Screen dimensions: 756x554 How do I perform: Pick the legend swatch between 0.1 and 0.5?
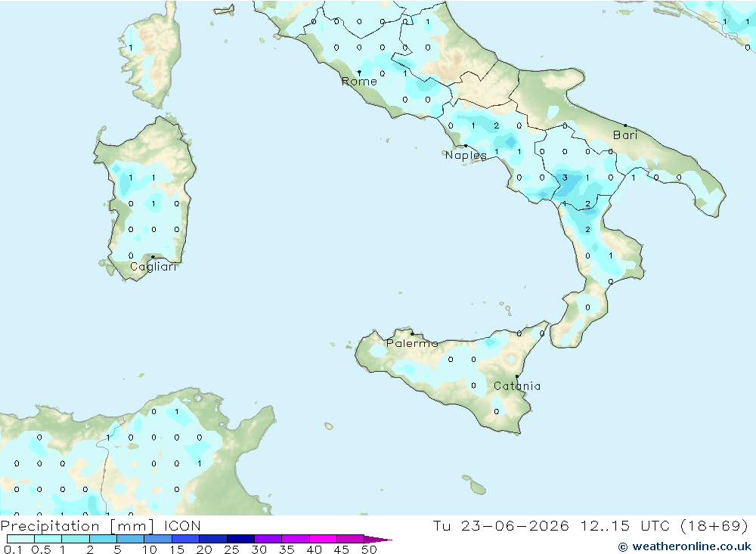(x=20, y=539)
